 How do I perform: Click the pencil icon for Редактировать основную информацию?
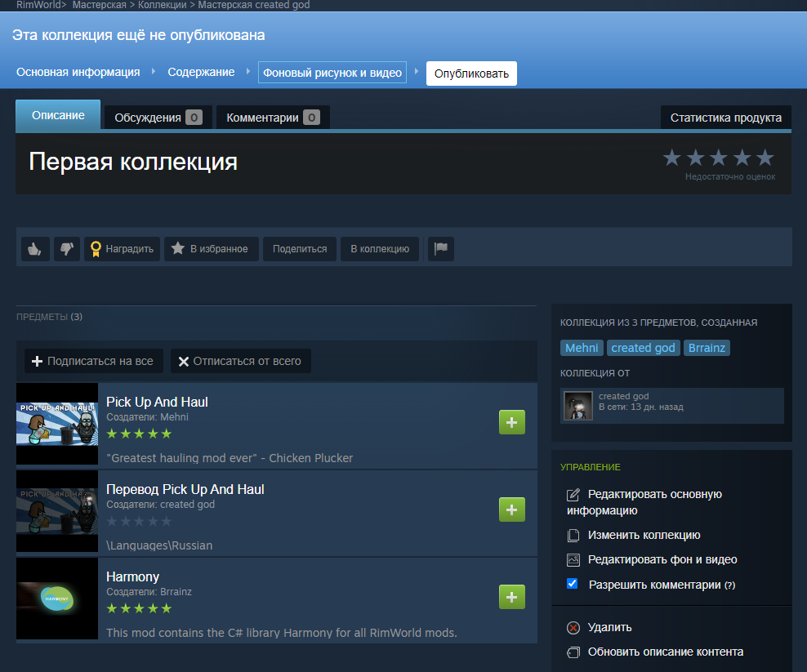pyautogui.click(x=573, y=495)
